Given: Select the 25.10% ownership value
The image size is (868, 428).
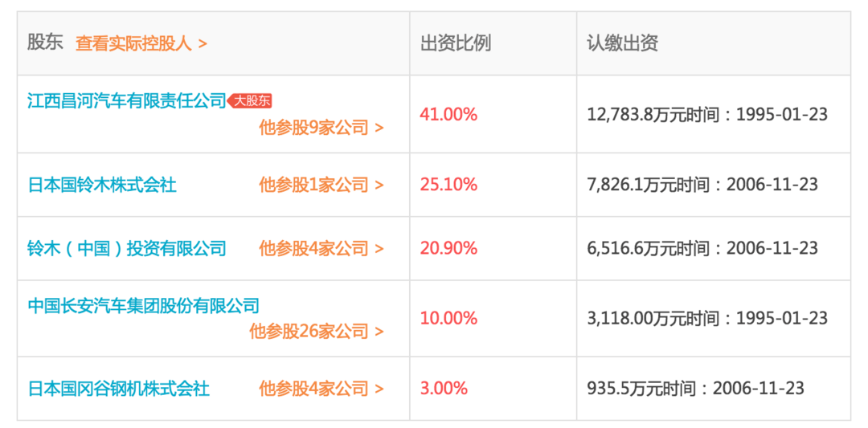Looking at the screenshot, I should (x=448, y=185).
